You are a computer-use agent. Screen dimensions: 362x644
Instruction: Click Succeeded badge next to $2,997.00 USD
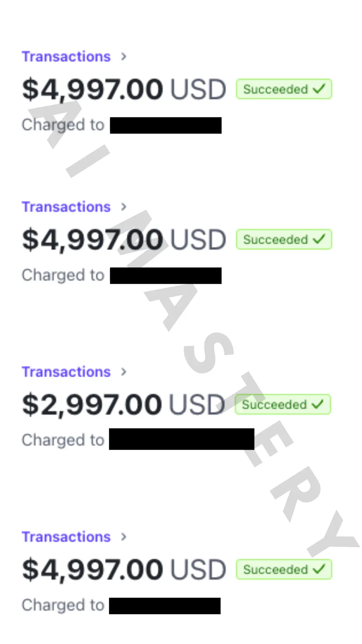(283, 405)
